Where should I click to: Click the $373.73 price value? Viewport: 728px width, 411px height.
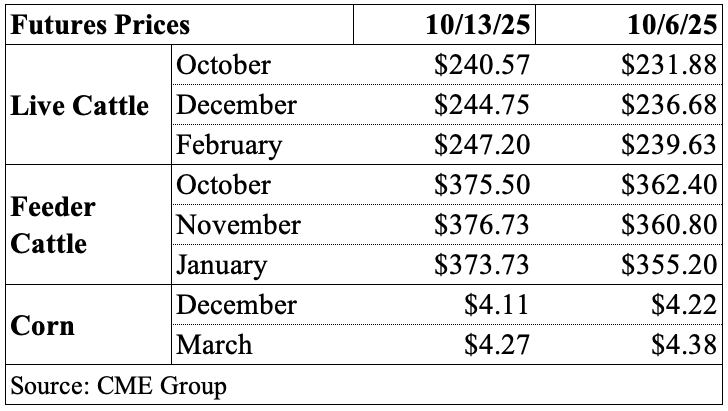click(x=482, y=265)
